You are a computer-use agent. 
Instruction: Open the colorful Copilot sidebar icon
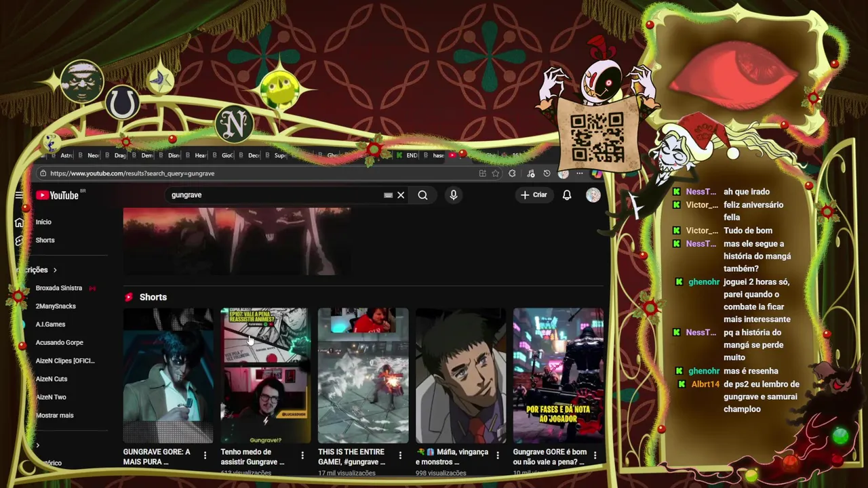(x=596, y=174)
